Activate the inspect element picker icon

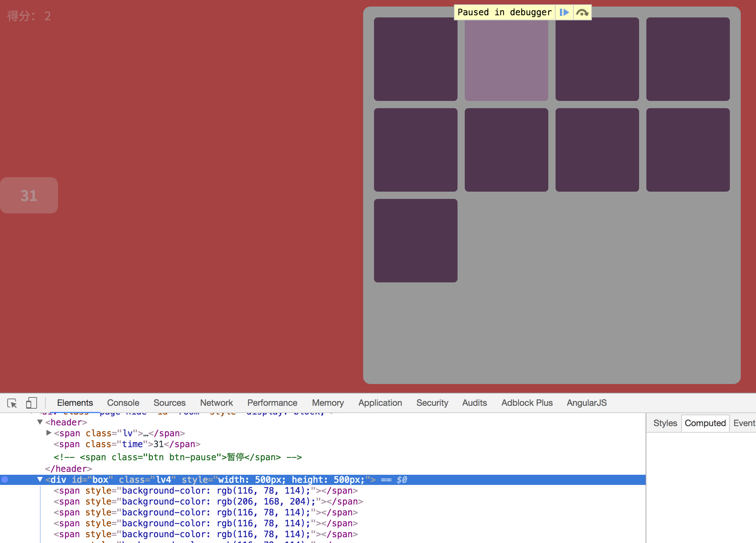click(x=12, y=403)
